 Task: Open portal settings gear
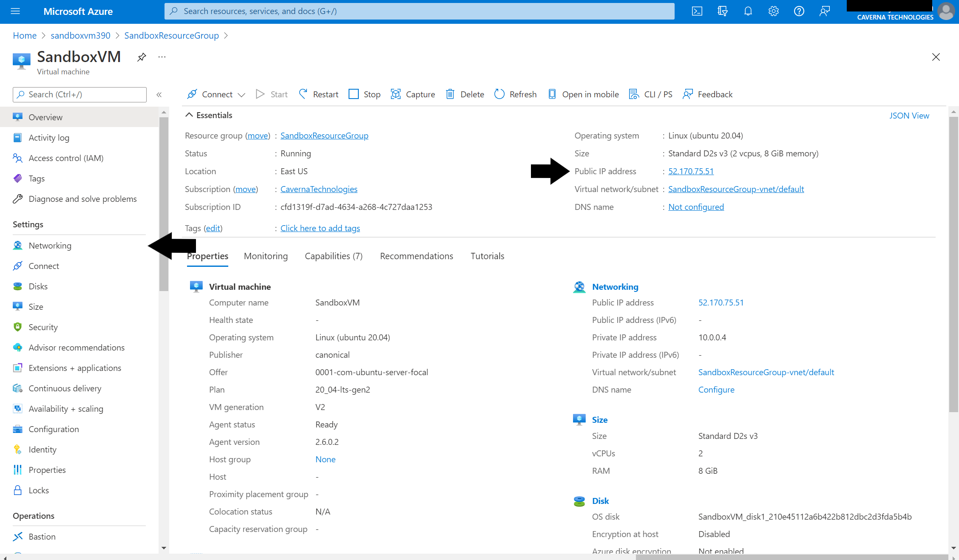coord(774,11)
